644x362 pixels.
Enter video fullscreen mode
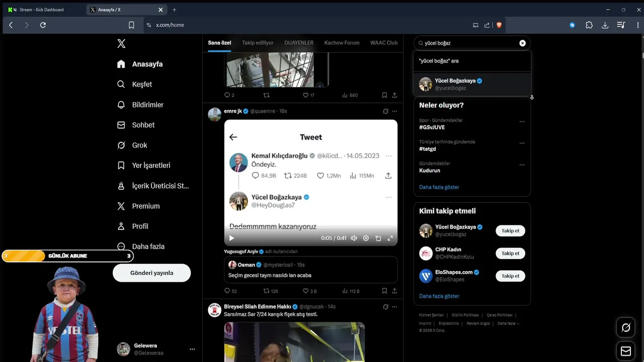pos(390,238)
